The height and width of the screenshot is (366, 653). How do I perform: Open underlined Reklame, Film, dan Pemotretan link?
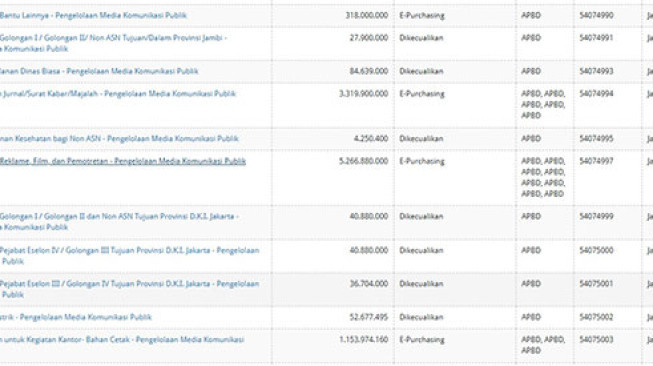(123, 161)
